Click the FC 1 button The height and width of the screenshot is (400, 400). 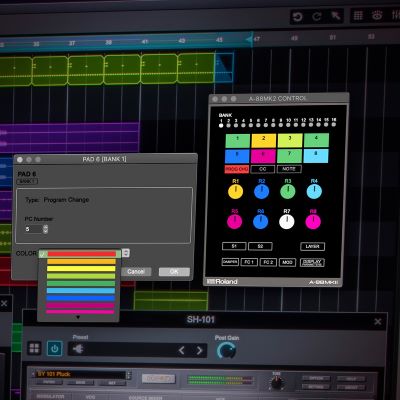pos(249,262)
